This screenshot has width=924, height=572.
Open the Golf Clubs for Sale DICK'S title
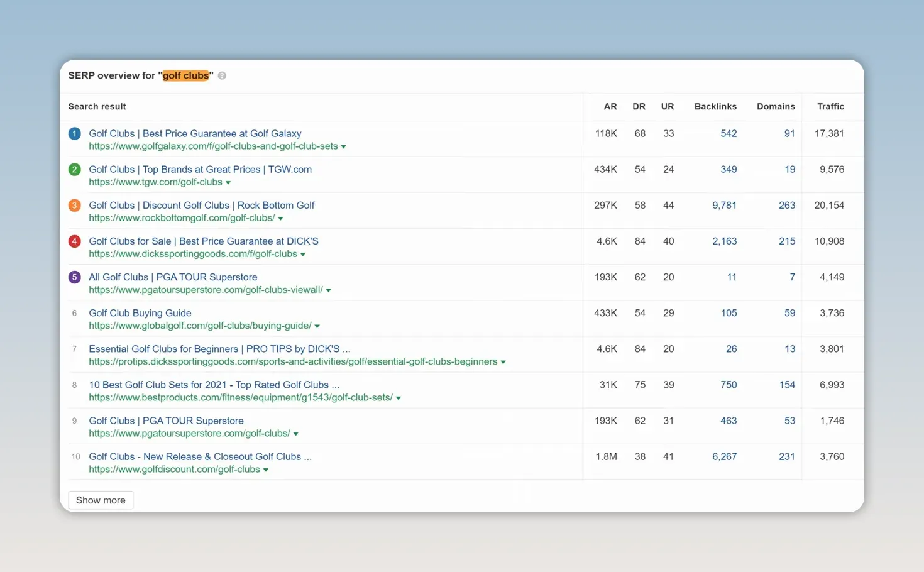(204, 241)
